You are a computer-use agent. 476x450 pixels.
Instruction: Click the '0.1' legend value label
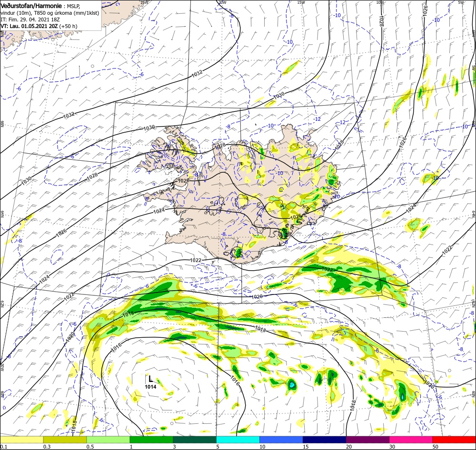[4, 447]
